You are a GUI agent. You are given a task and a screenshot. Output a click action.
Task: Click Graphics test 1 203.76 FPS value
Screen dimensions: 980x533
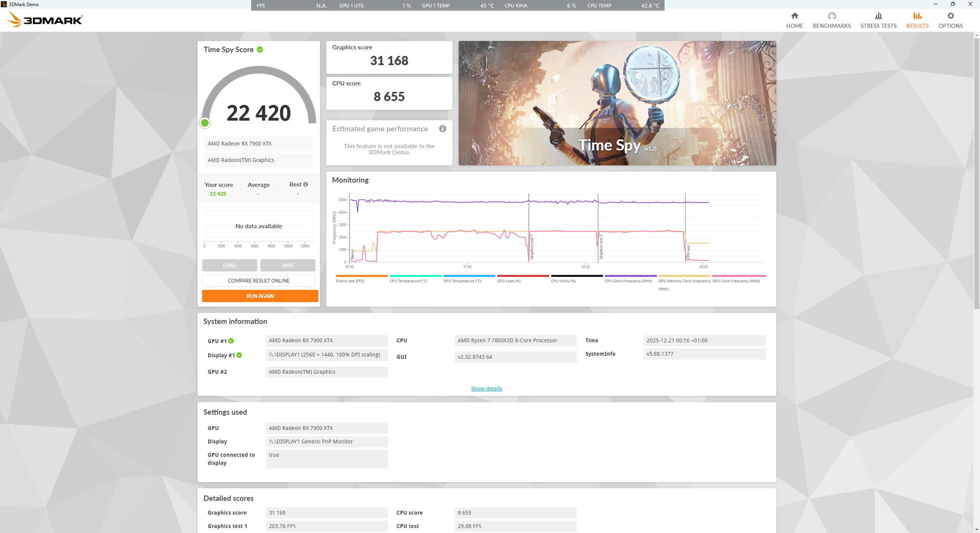click(x=327, y=526)
